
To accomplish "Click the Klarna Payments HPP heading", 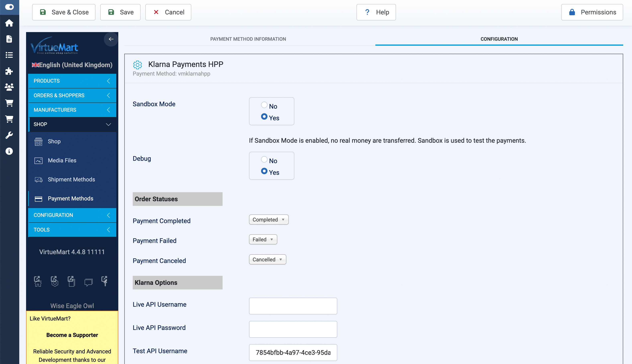I will click(185, 64).
